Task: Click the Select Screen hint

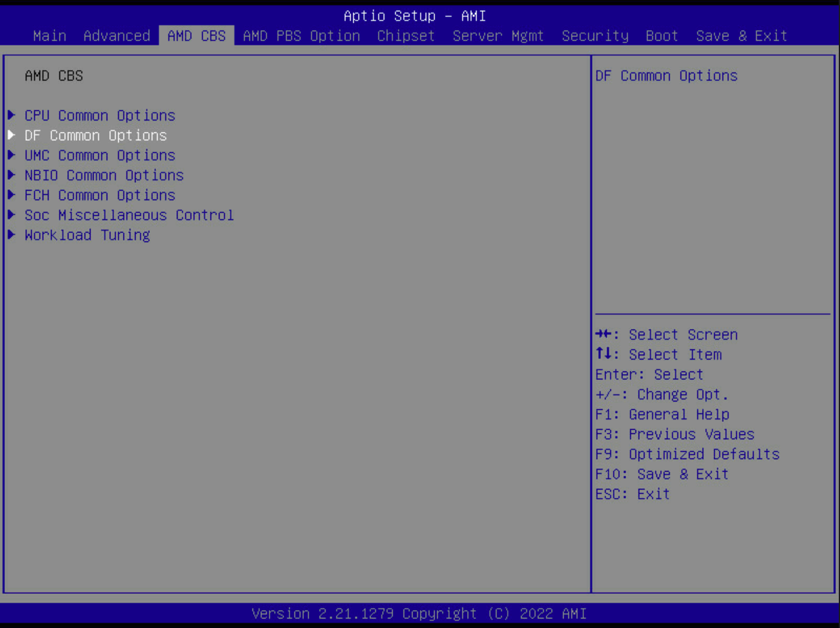Action: 667,335
